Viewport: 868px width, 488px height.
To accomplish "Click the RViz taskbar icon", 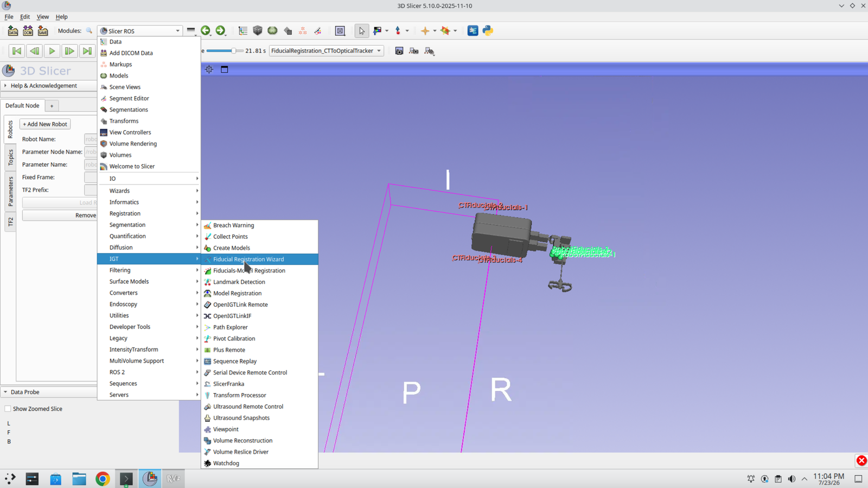I will [174, 479].
